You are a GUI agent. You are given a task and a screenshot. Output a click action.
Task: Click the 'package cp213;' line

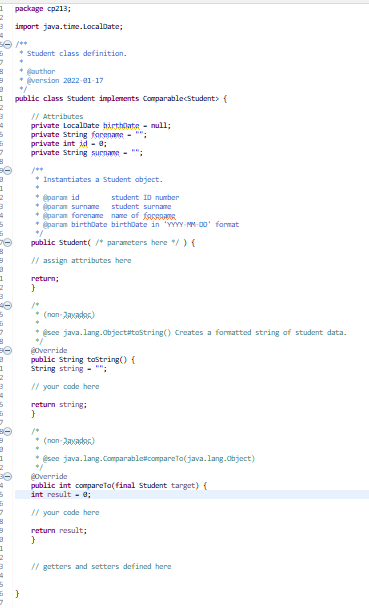[43, 9]
